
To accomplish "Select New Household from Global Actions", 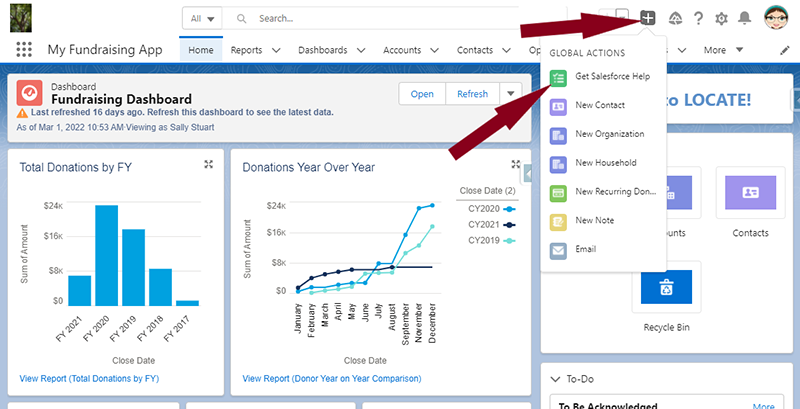I will (x=606, y=163).
